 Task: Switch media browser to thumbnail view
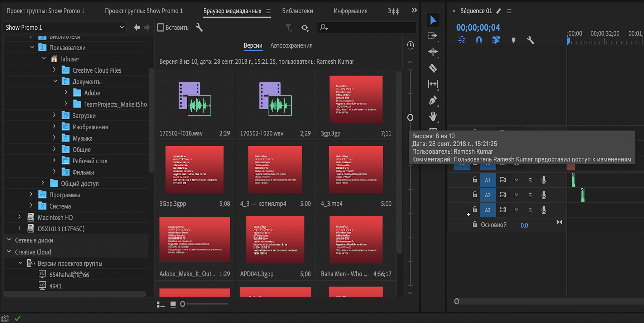point(173,304)
